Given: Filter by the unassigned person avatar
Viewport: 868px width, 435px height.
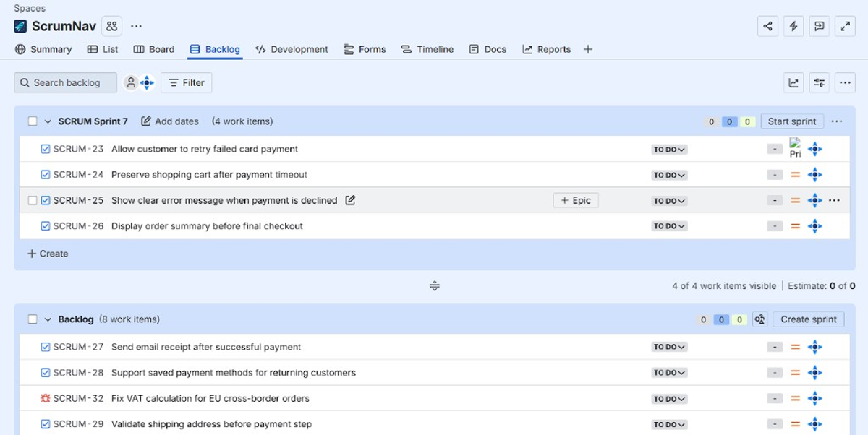Looking at the screenshot, I should pyautogui.click(x=131, y=82).
